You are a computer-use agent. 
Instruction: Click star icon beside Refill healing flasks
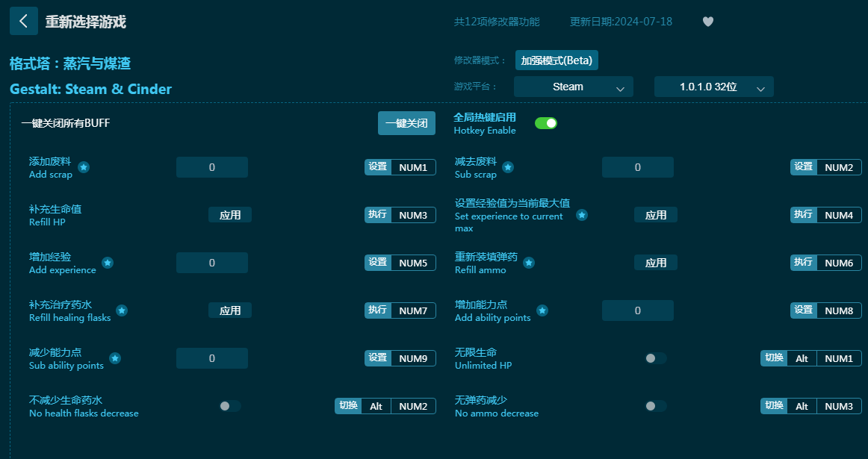point(123,310)
